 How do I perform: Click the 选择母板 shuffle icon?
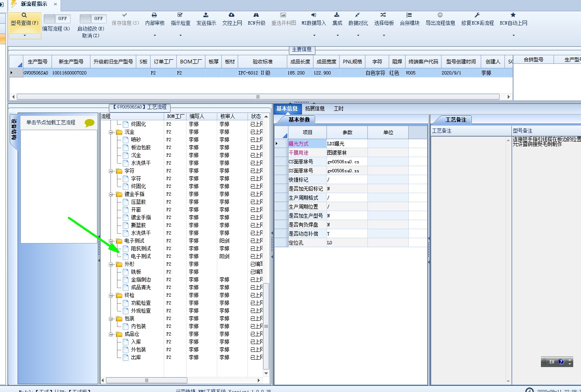383,15
